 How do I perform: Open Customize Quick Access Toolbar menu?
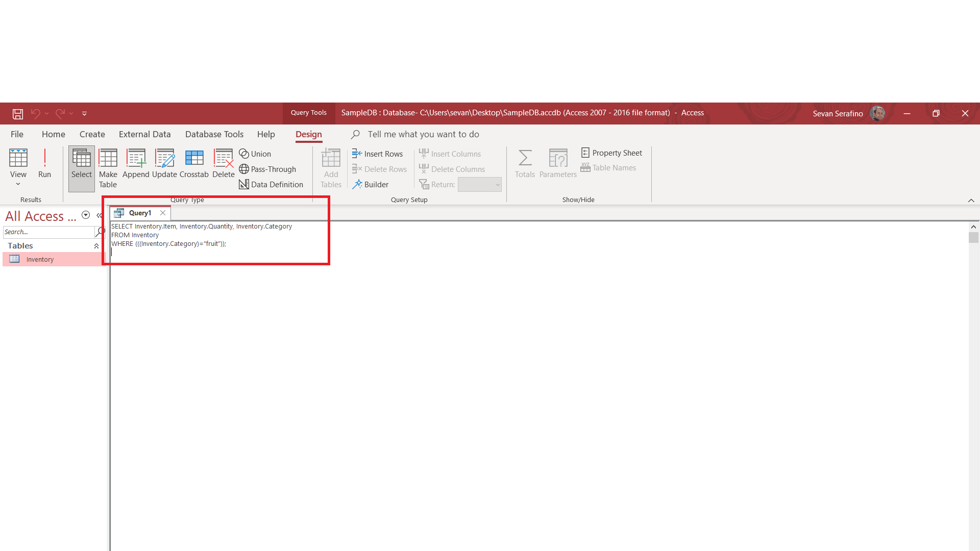click(x=85, y=114)
